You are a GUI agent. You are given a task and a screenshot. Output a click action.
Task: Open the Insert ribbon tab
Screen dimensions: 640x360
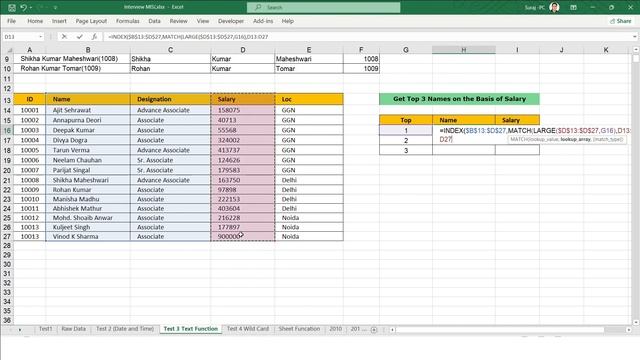pos(59,21)
